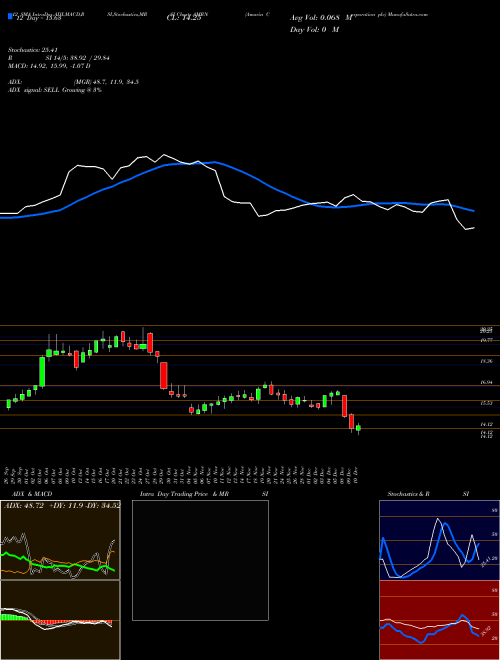Click the empty Intra Day Trading panel
Image resolution: width=500 pixels, height=660 pixels.
pyautogui.click(x=200, y=560)
